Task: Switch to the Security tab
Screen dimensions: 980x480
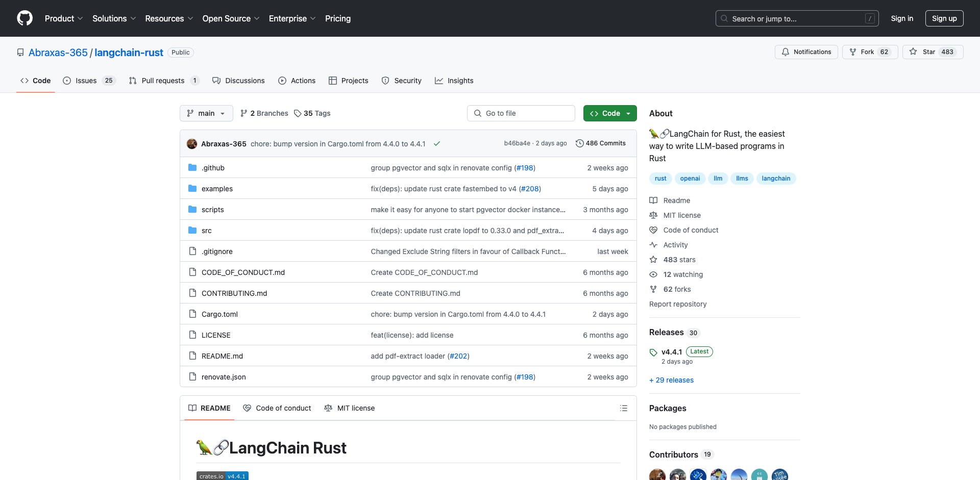Action: (401, 81)
